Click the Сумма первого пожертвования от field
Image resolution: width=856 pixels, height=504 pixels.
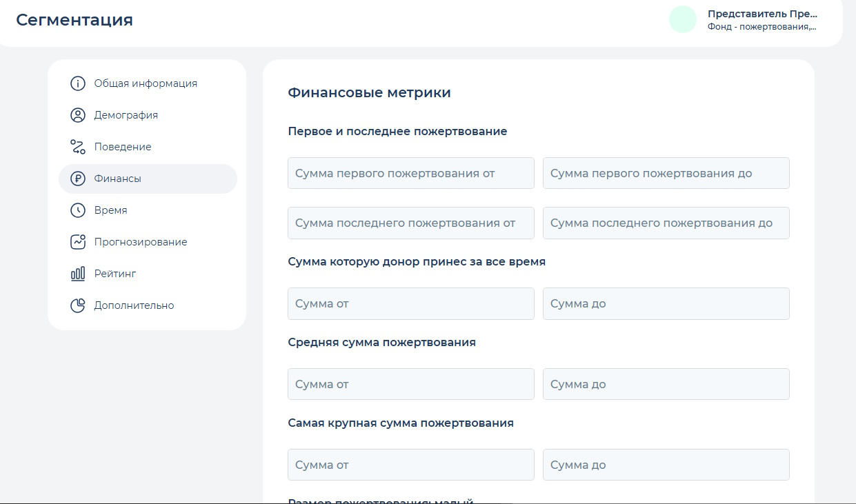(x=410, y=172)
